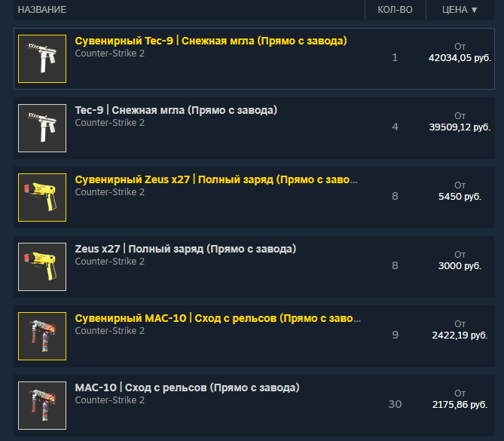The height and width of the screenshot is (441, 504).
Task: Open the regular Zeus x27 Полный заряд icon
Action: pyautogui.click(x=42, y=267)
